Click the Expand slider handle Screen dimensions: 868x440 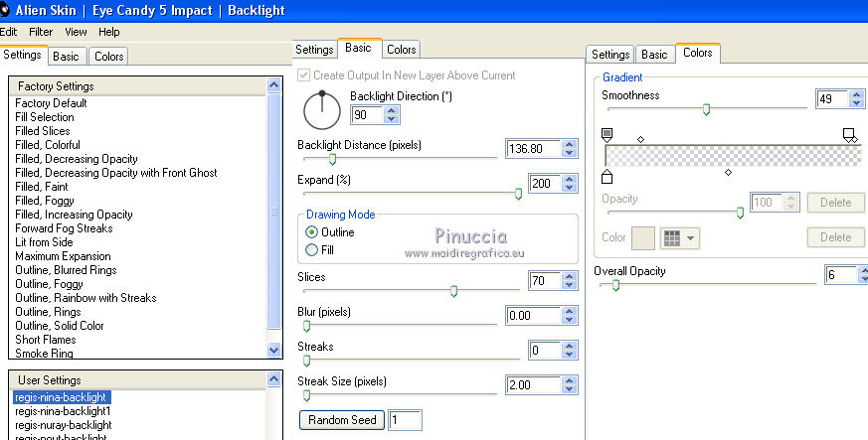(x=518, y=194)
